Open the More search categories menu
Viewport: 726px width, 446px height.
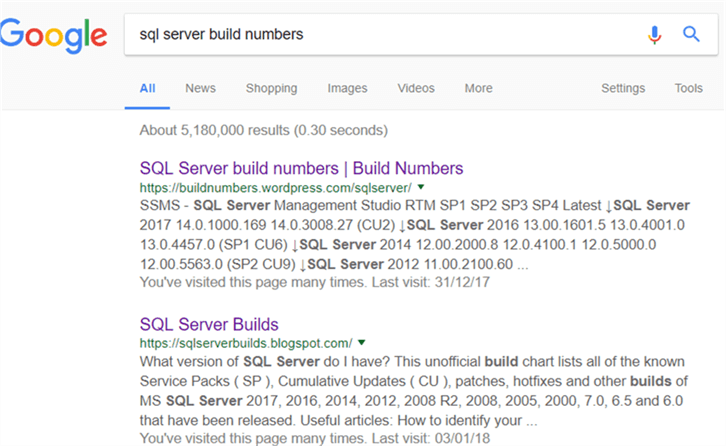(478, 88)
